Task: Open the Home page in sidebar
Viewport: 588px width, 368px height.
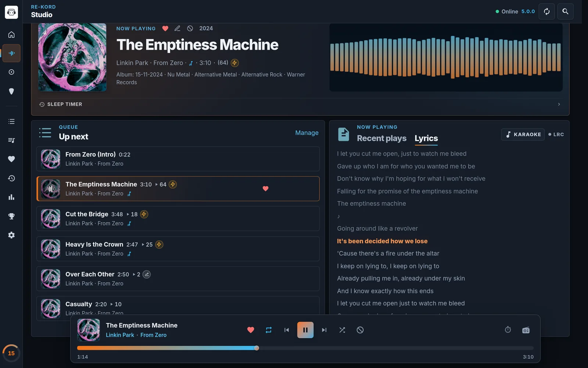Action: 11,35
